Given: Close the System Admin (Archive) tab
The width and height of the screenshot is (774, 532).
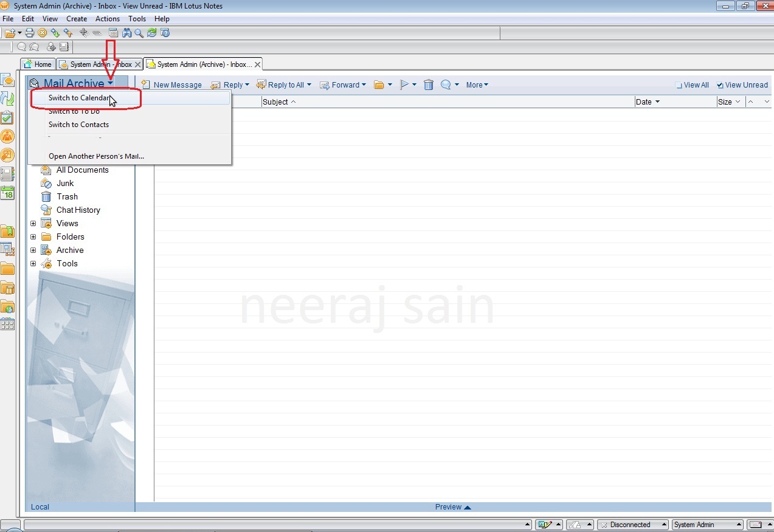Looking at the screenshot, I should (258, 64).
